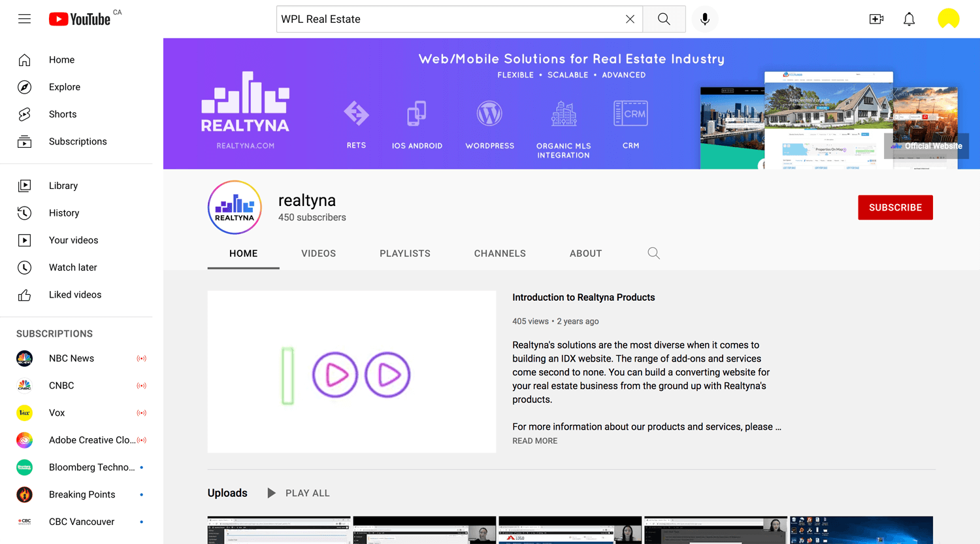Image resolution: width=980 pixels, height=544 pixels.
Task: Clear the search box text
Action: tap(630, 19)
